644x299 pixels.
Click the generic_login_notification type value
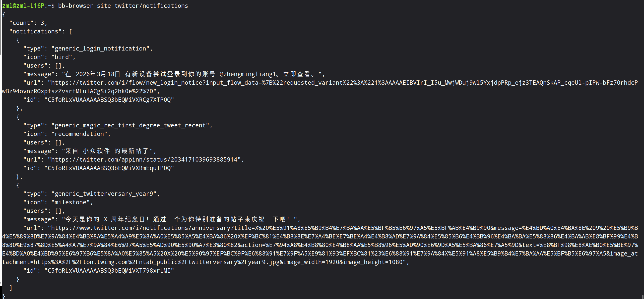point(100,49)
